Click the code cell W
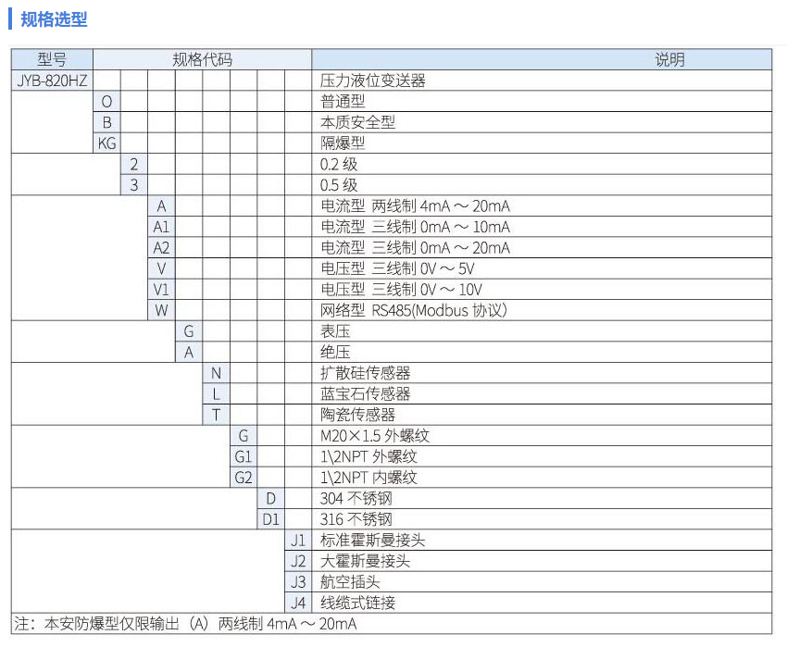This screenshot has width=787, height=672. [x=162, y=310]
